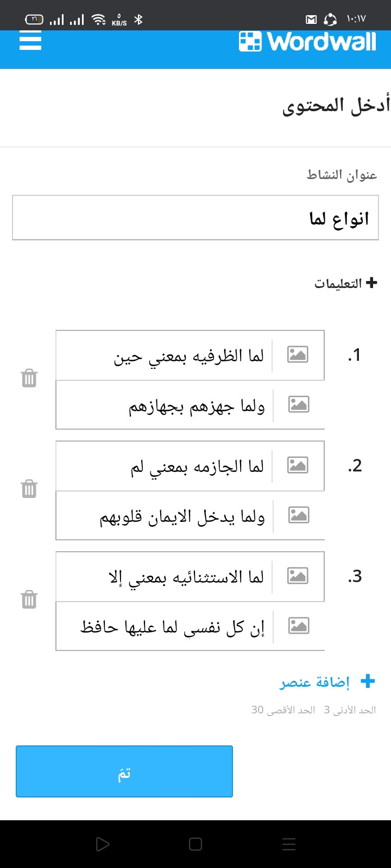Edit the activity title انواع لما

click(x=195, y=218)
